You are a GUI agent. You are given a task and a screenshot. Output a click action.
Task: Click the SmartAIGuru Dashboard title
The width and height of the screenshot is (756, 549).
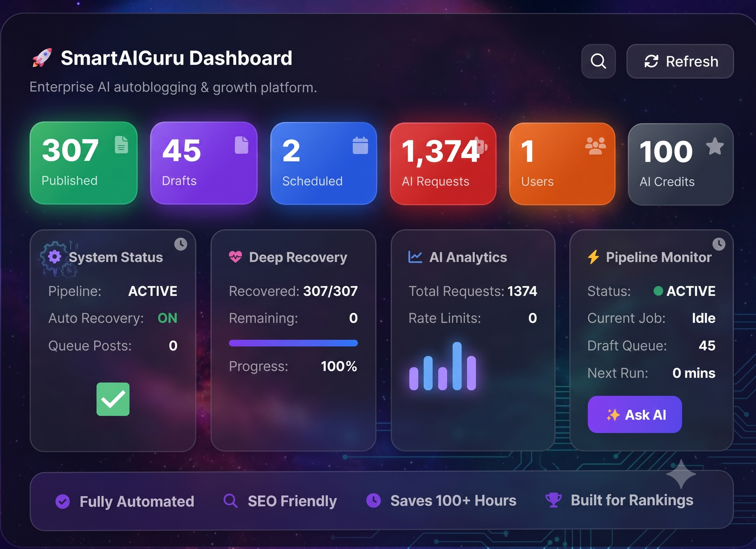coord(176,58)
